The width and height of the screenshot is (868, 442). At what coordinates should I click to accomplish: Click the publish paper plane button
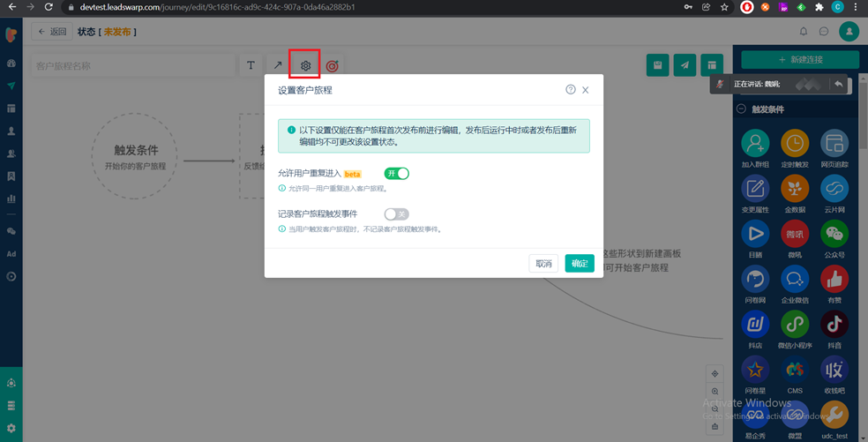(x=685, y=65)
